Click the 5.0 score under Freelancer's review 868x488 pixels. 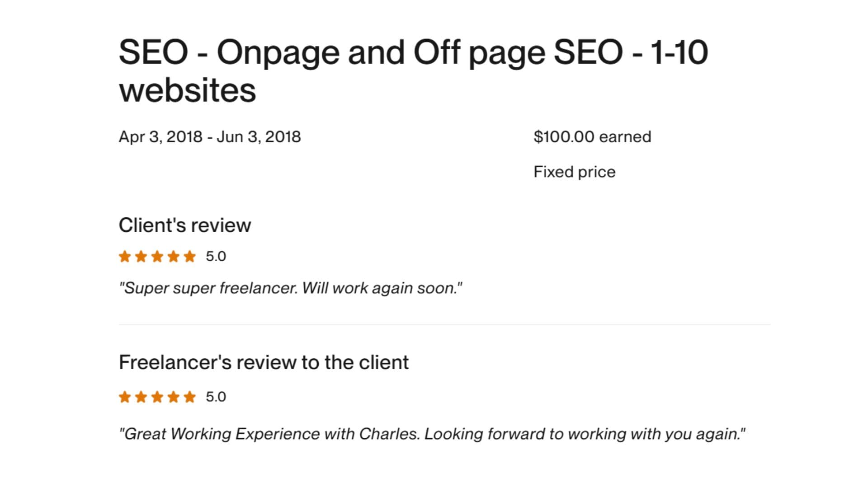216,397
